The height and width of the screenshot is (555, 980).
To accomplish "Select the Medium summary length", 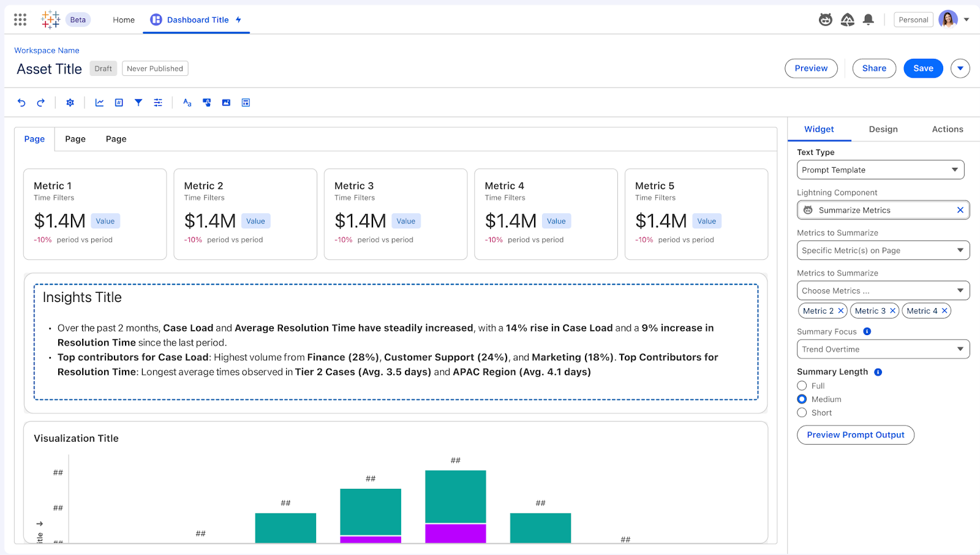I will [802, 399].
